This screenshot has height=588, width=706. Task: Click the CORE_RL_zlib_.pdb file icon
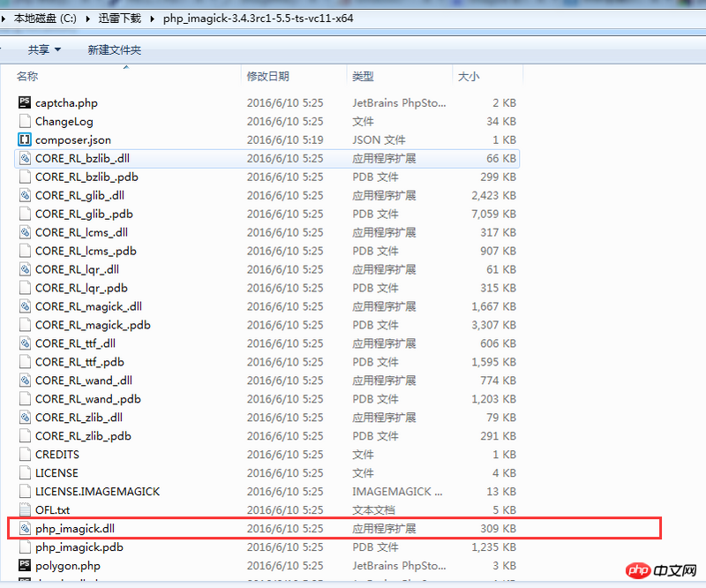[x=25, y=435]
